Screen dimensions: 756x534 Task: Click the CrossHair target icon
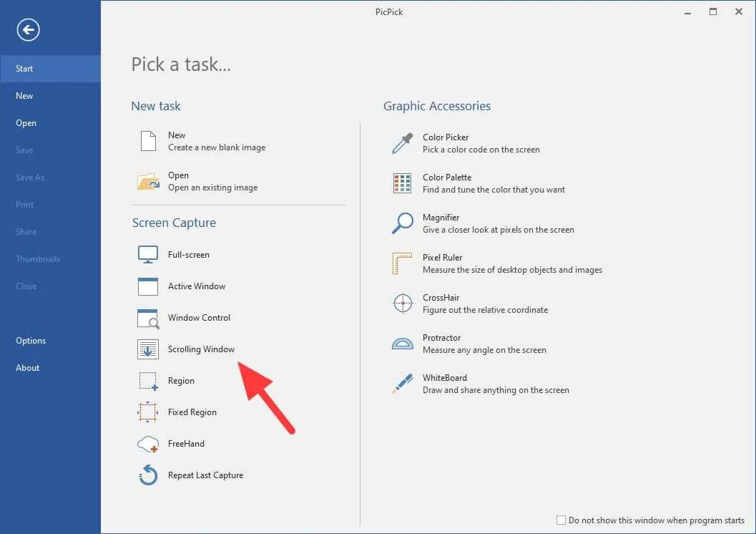[403, 304]
